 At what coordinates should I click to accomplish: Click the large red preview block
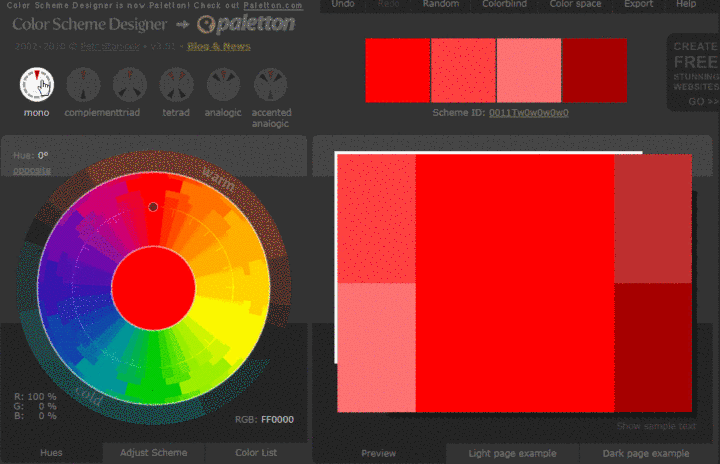click(x=515, y=283)
